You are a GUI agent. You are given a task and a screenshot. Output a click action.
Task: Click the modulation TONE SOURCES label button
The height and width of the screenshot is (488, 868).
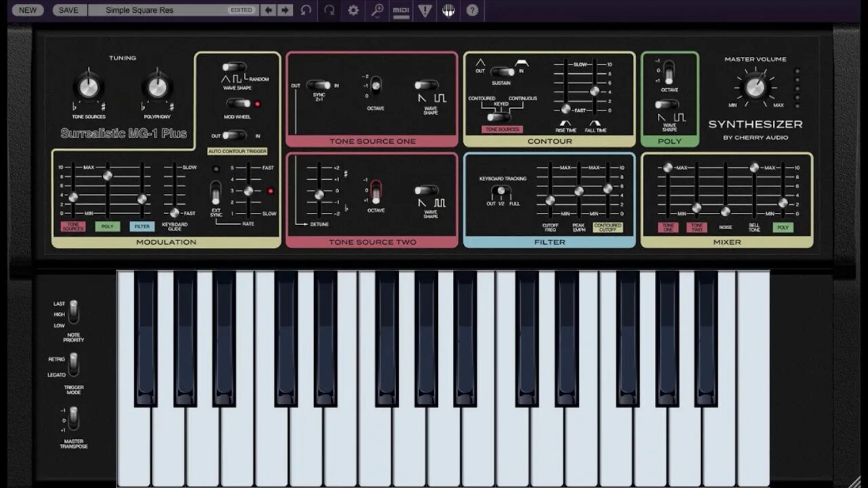pos(73,227)
